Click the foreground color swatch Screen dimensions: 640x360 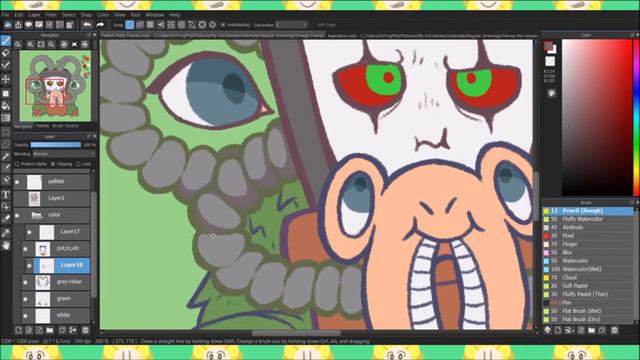point(548,45)
